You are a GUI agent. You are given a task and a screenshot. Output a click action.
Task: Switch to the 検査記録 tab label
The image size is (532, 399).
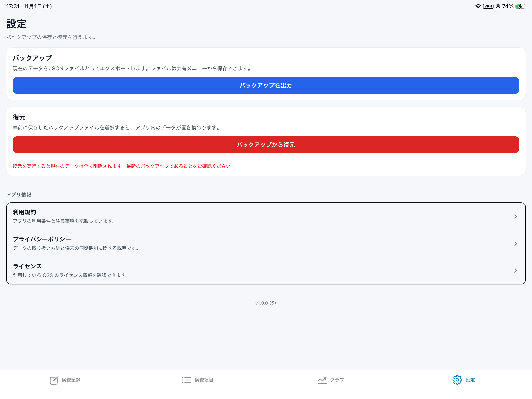pos(71,380)
